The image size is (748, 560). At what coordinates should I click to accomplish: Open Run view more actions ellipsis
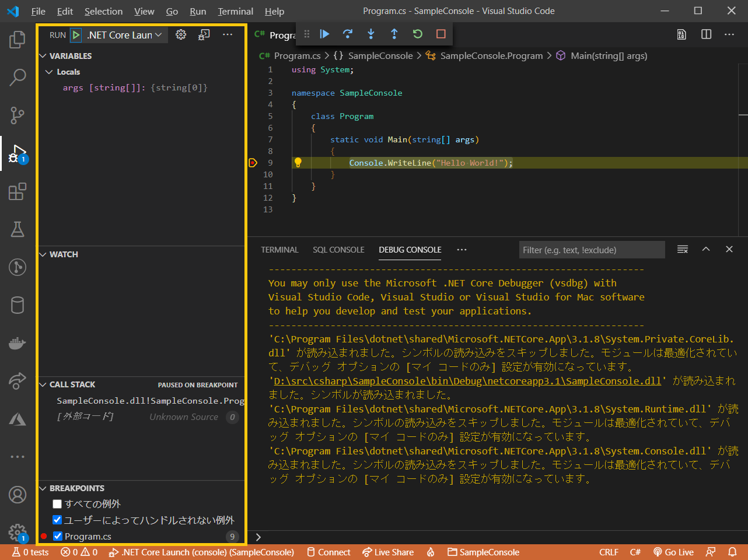pyautogui.click(x=228, y=35)
